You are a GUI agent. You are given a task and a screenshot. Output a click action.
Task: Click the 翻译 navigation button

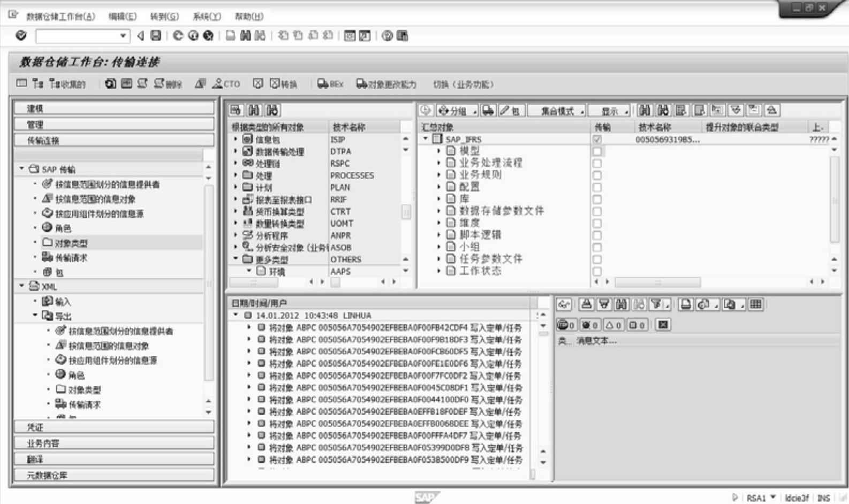click(114, 459)
